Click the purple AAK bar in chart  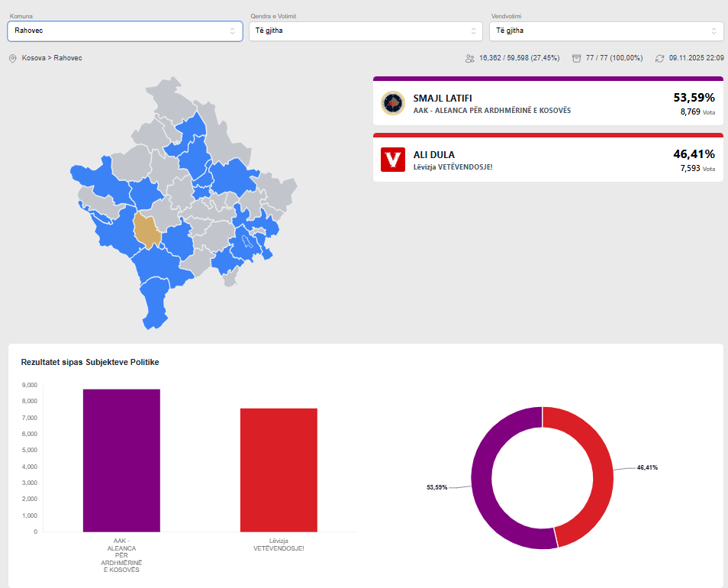(x=121, y=460)
